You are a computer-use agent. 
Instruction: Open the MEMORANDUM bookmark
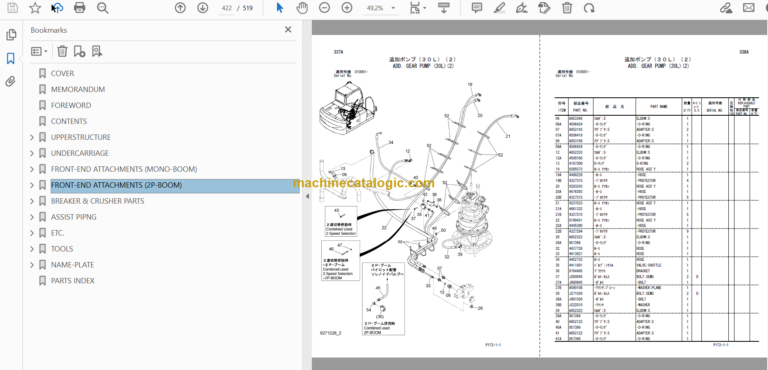[78, 89]
